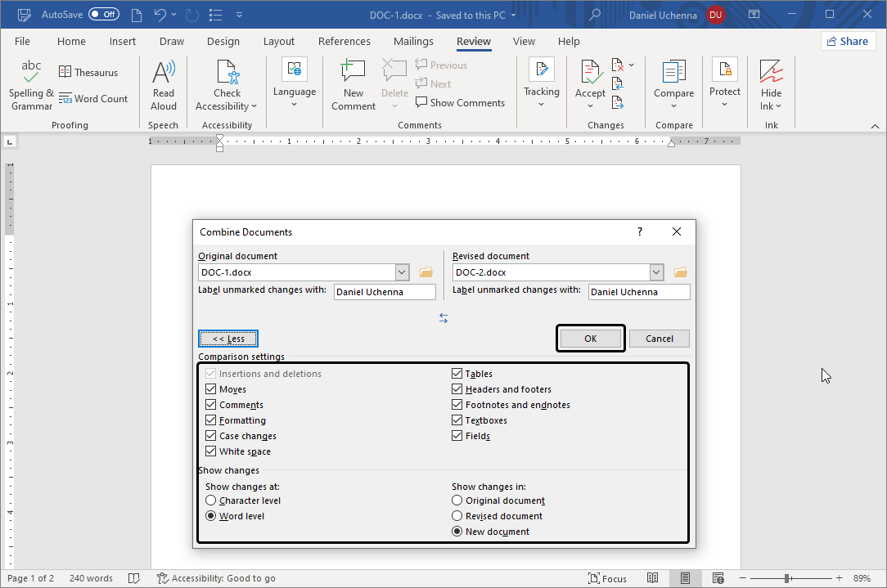
Task: Check document Accessibility
Action: (x=227, y=82)
